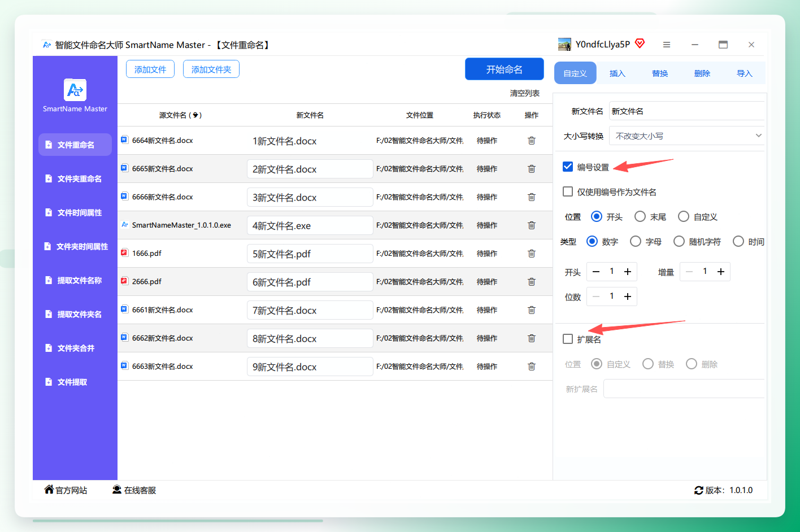Toggle the 编号设置 checkbox
800x532 pixels.
[x=568, y=167]
